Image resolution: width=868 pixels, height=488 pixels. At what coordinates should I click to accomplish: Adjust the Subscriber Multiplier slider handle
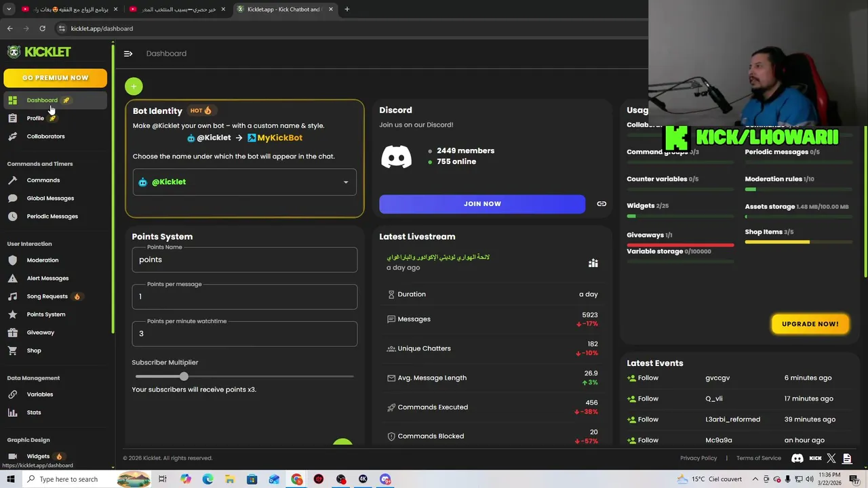[x=184, y=376]
